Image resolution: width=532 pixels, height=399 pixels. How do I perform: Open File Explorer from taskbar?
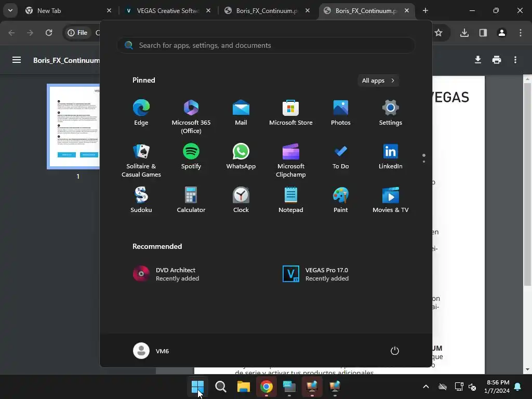(243, 386)
